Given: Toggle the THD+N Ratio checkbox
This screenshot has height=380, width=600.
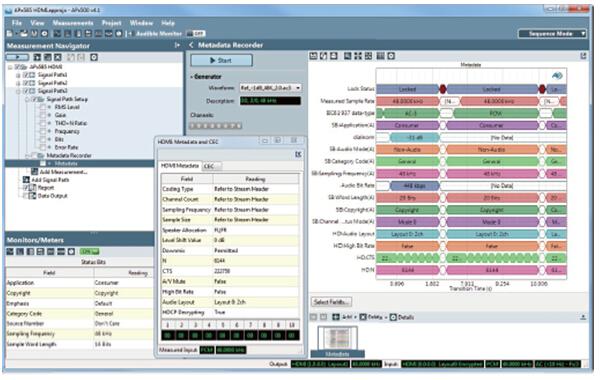Looking at the screenshot, I should 43,123.
